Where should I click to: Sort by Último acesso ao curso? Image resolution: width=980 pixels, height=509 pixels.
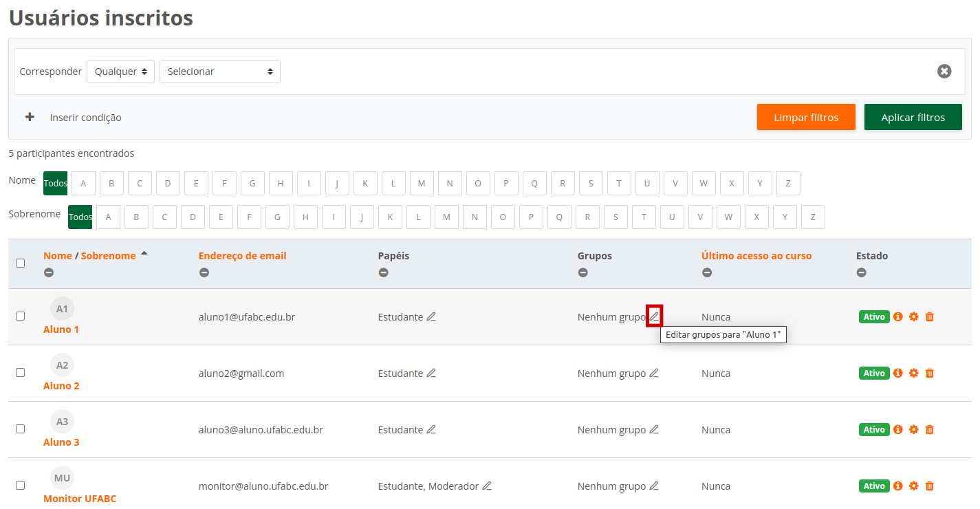pyautogui.click(x=756, y=256)
